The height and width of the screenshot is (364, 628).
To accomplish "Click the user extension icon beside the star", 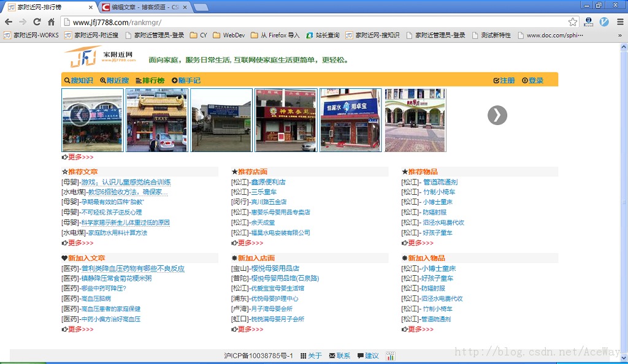I will pyautogui.click(x=588, y=22).
